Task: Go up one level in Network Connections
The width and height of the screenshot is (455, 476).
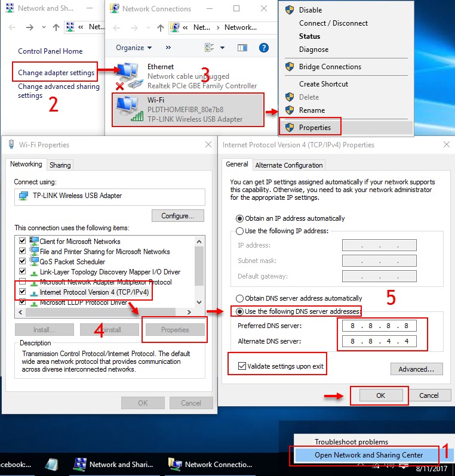Action: [x=161, y=28]
